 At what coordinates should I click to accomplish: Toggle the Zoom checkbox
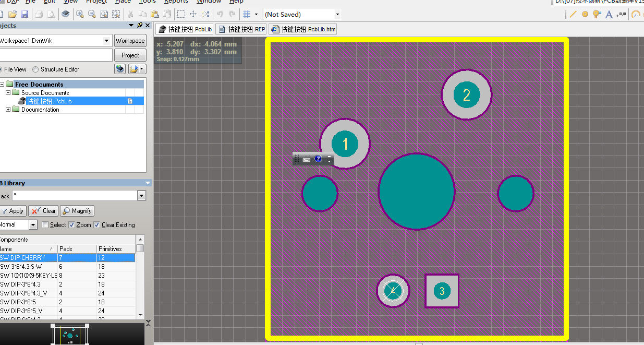[72, 225]
